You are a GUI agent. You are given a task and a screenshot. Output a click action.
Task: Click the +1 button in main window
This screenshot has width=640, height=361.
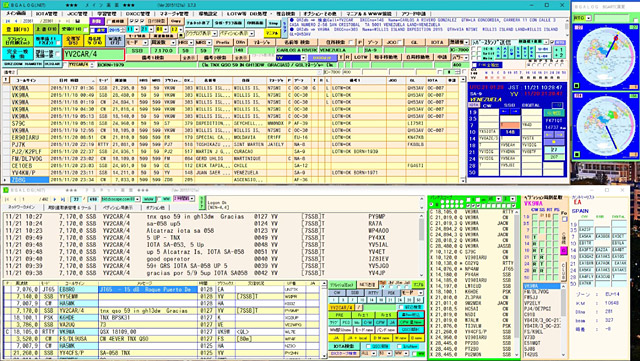pyautogui.click(x=559, y=50)
